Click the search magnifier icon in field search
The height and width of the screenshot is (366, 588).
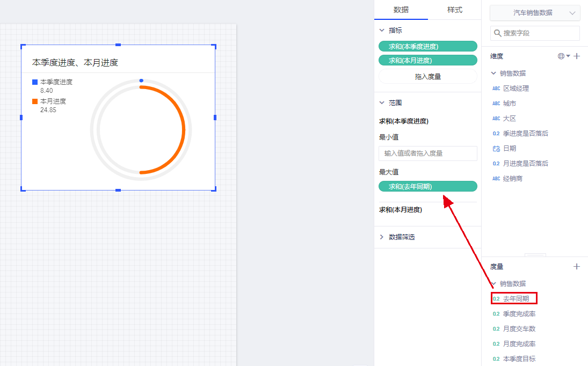coord(498,33)
